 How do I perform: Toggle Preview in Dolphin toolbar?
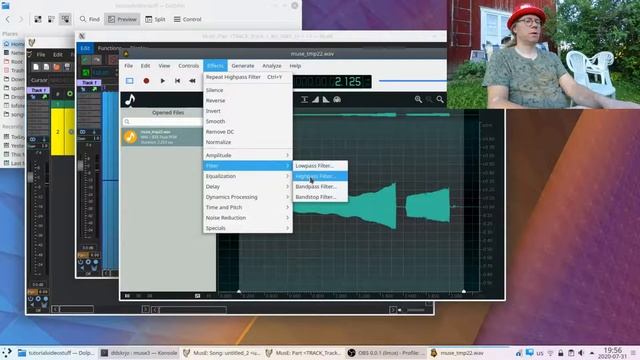click(x=122, y=19)
